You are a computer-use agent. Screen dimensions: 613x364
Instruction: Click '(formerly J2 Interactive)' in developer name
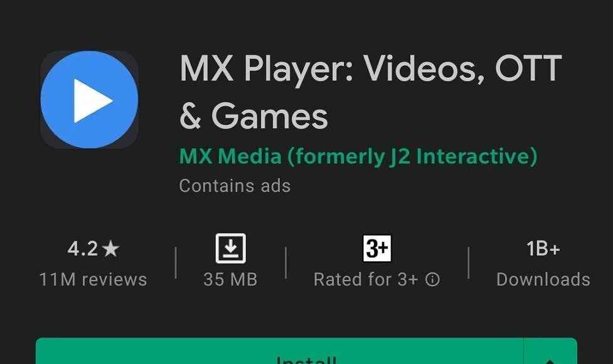(412, 156)
